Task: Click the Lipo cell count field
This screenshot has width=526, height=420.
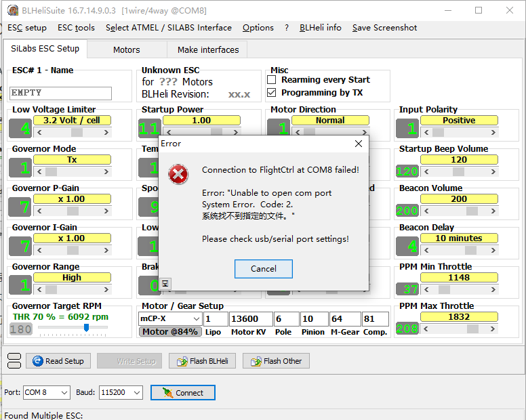Action: coord(216,319)
